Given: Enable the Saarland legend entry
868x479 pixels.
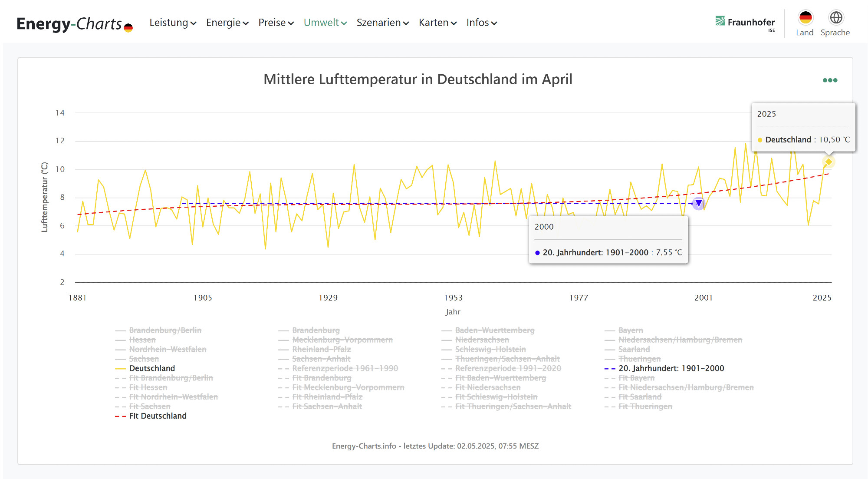Looking at the screenshot, I should coord(627,349).
